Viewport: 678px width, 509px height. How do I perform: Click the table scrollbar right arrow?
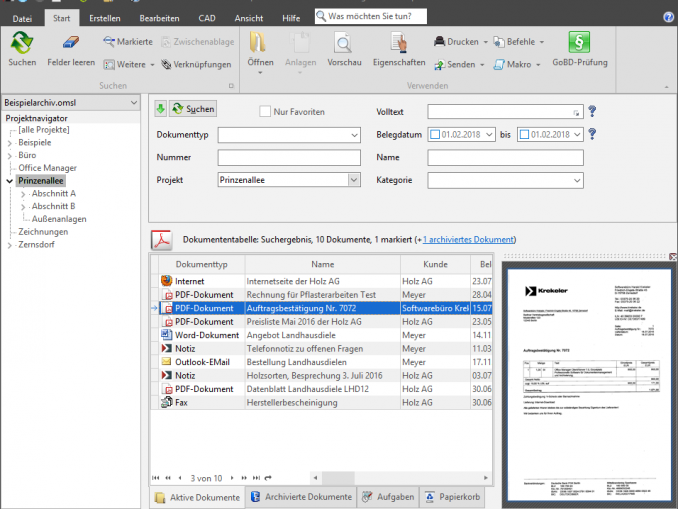point(486,478)
